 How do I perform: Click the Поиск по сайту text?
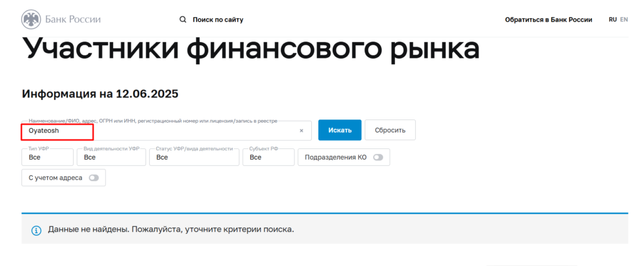(x=218, y=19)
